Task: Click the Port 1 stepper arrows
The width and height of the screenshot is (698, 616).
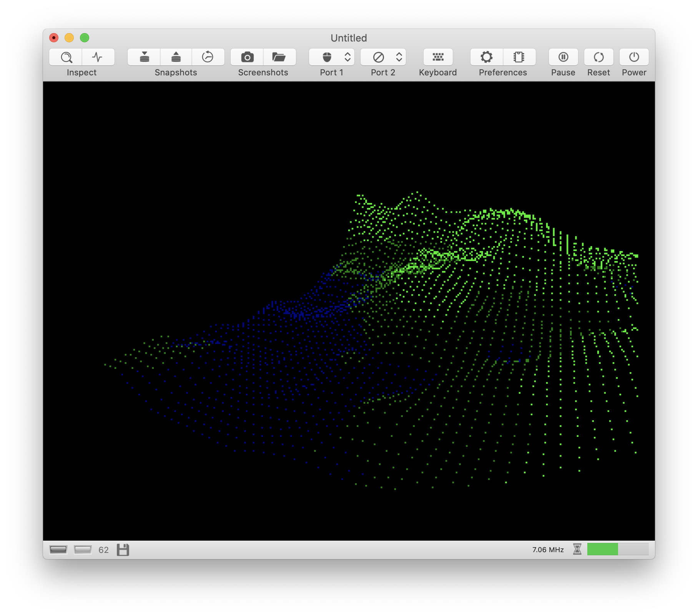Action: point(347,57)
